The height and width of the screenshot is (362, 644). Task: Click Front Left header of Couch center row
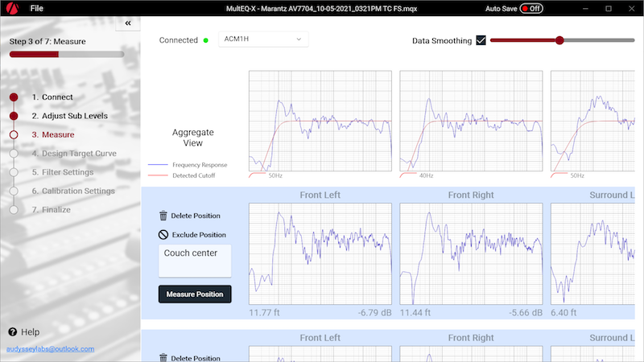point(320,195)
